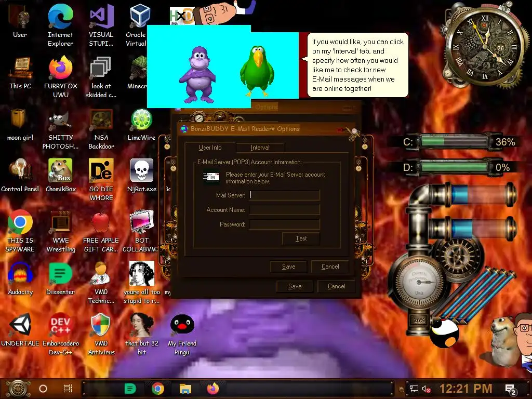Focus the Account Name input field
The height and width of the screenshot is (399, 532).
click(285, 210)
